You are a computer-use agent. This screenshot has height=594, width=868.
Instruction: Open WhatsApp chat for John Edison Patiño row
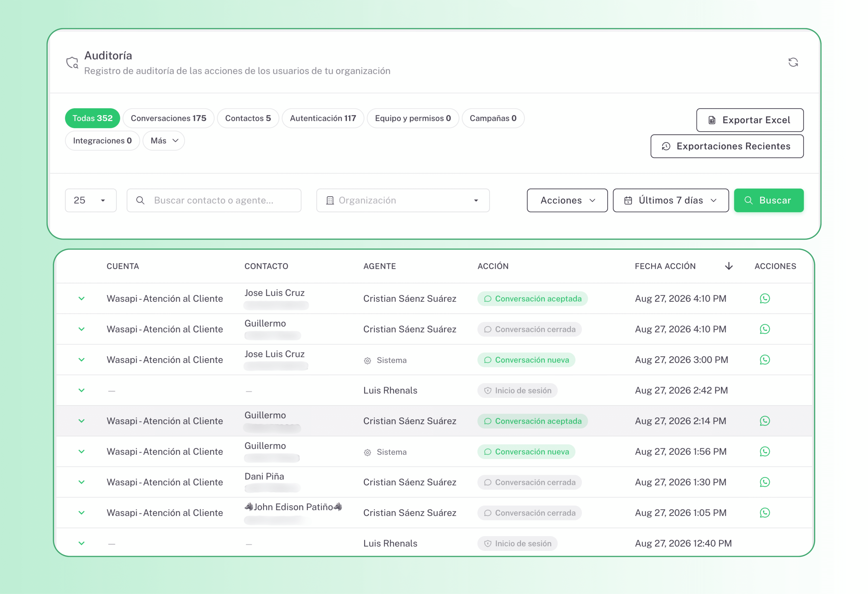pos(765,513)
